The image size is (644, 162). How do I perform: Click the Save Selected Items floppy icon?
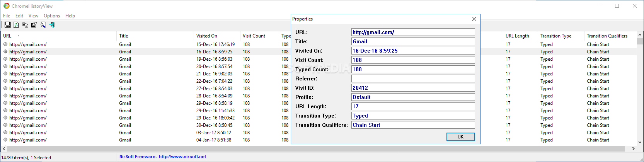(x=7, y=25)
